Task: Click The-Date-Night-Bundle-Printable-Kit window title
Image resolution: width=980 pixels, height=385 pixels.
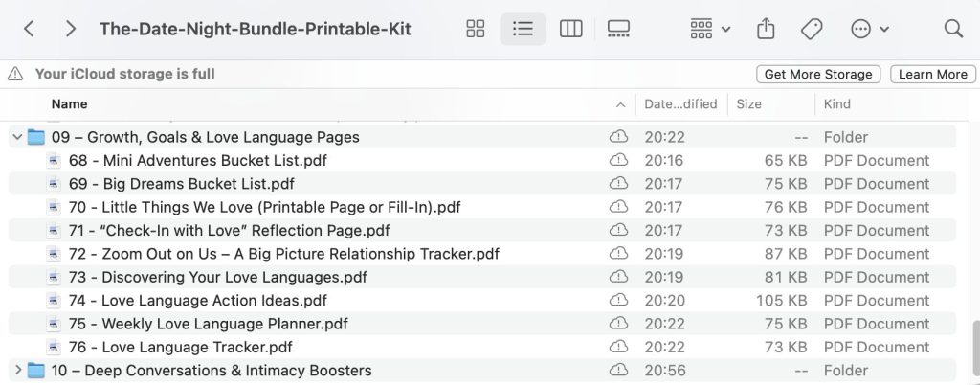Action: point(255,29)
